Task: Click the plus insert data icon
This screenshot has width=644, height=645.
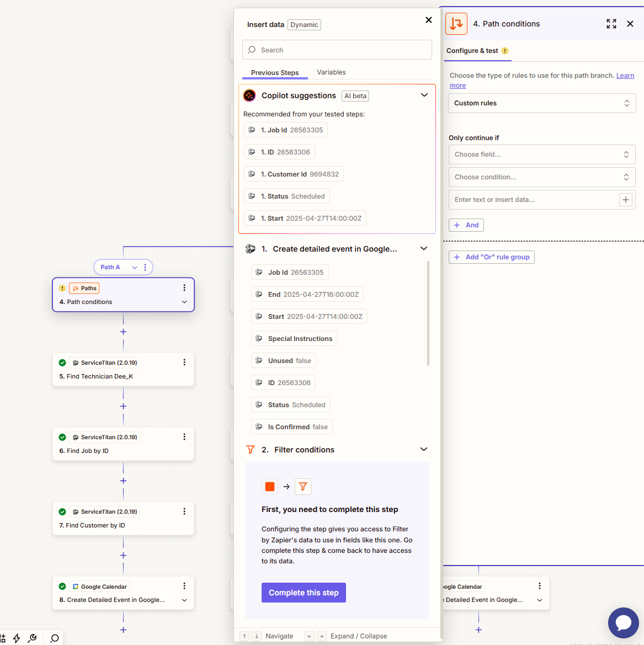Action: coord(625,200)
